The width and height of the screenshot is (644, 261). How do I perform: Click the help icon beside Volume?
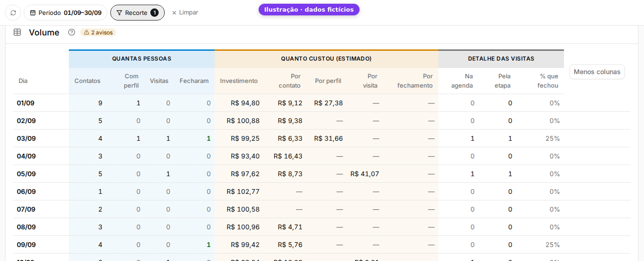tap(72, 32)
